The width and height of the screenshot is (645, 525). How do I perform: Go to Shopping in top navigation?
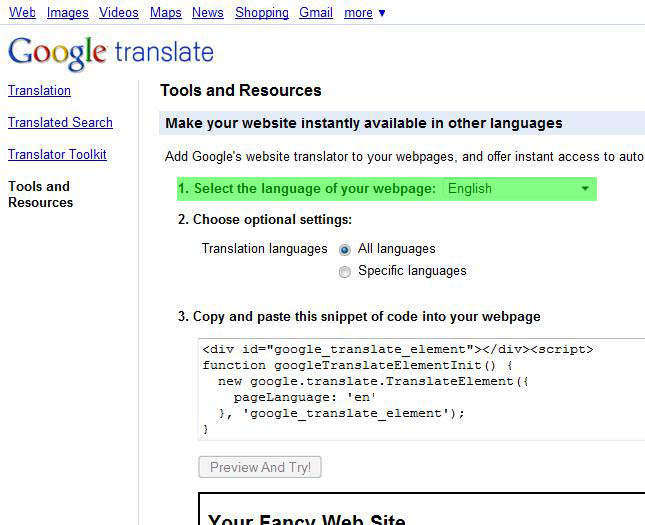[x=262, y=13]
